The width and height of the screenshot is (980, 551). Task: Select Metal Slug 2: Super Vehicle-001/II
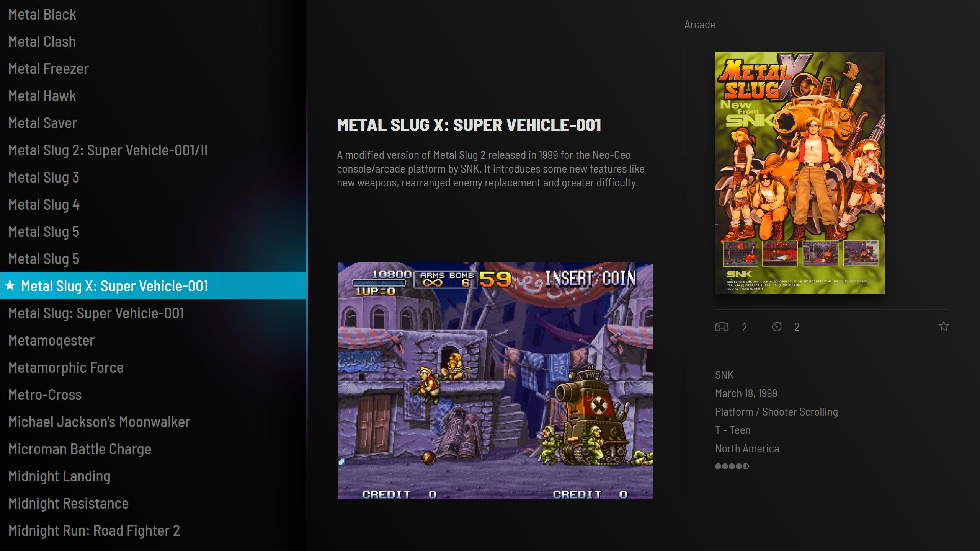153,150
